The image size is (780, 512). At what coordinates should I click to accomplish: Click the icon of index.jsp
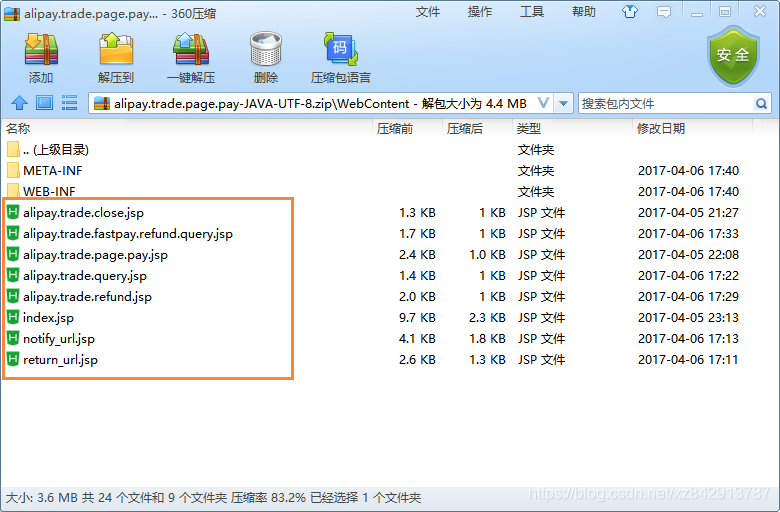coord(13,317)
